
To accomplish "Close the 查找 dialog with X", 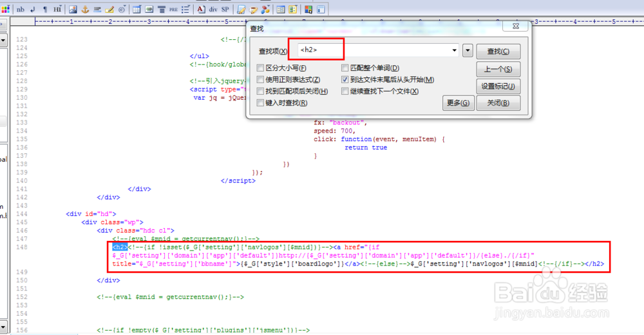I will 516,26.
